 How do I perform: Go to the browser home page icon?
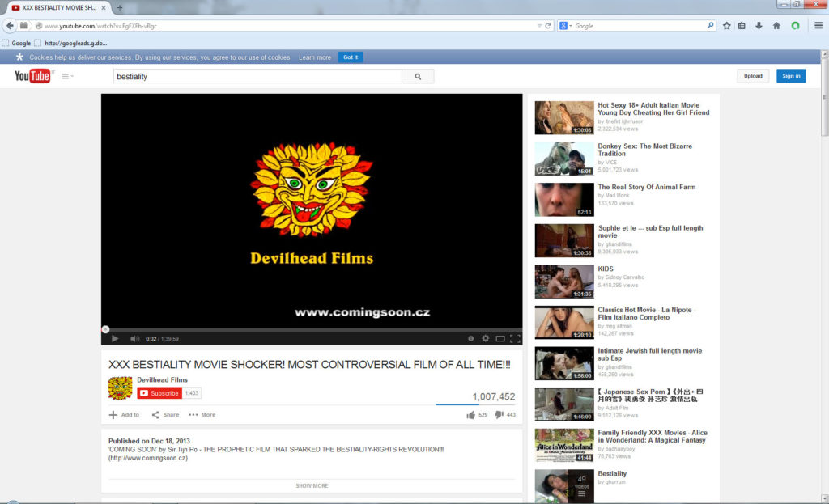click(x=776, y=25)
